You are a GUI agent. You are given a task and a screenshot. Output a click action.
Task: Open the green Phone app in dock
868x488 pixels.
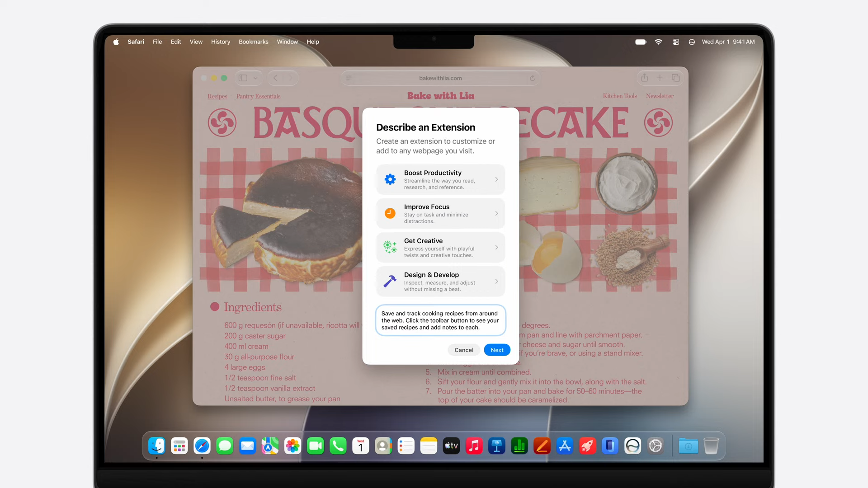338,446
